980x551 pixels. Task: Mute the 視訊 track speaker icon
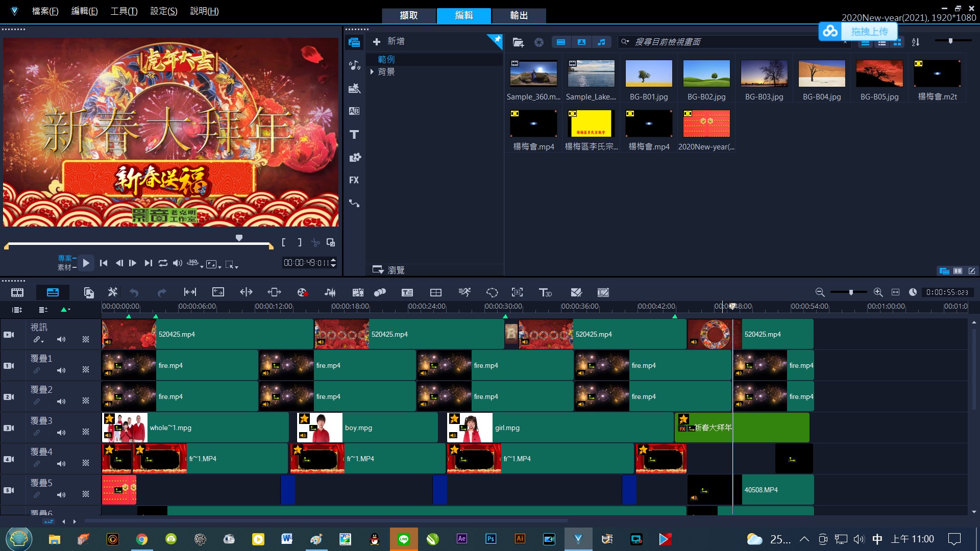61,339
